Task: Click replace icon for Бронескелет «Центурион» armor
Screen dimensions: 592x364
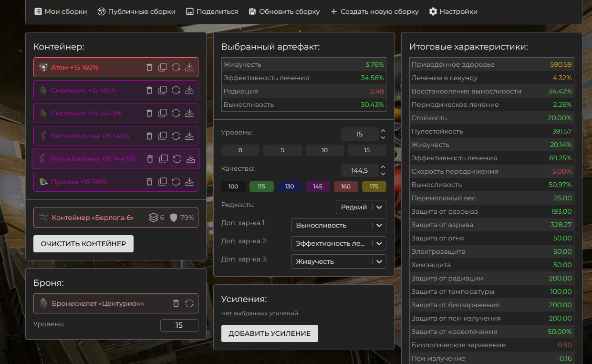Action: (189, 303)
